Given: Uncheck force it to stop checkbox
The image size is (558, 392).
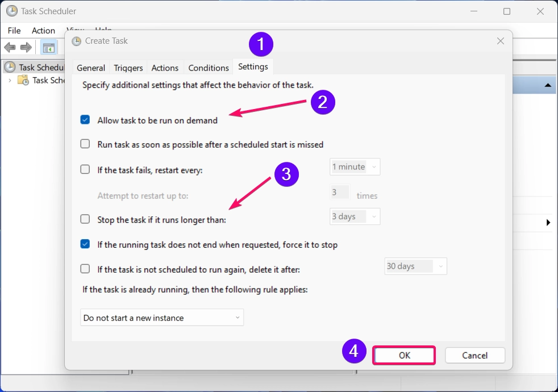Looking at the screenshot, I should 85,244.
